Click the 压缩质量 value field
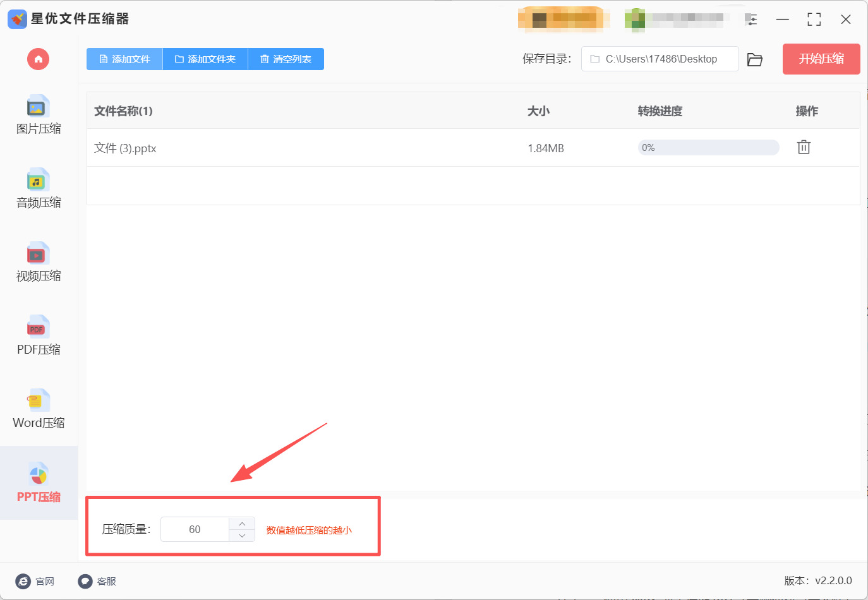Screen dimensions: 868x600 tap(195, 529)
